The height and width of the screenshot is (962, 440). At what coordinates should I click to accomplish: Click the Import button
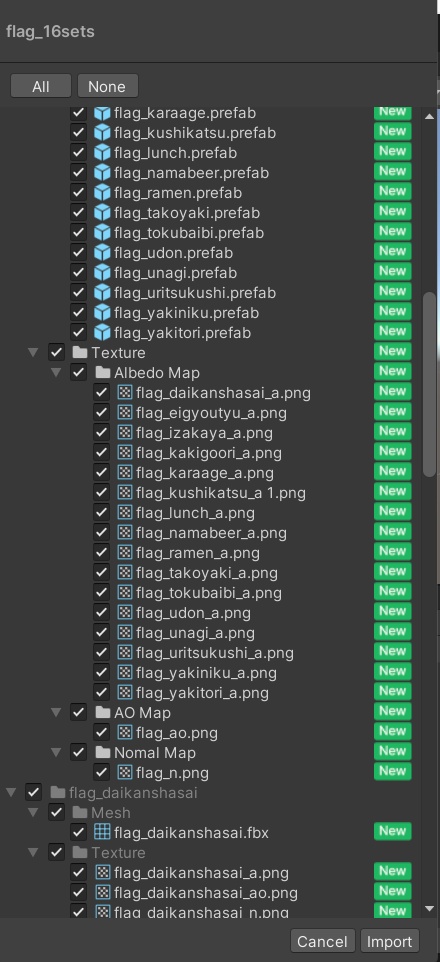point(390,941)
